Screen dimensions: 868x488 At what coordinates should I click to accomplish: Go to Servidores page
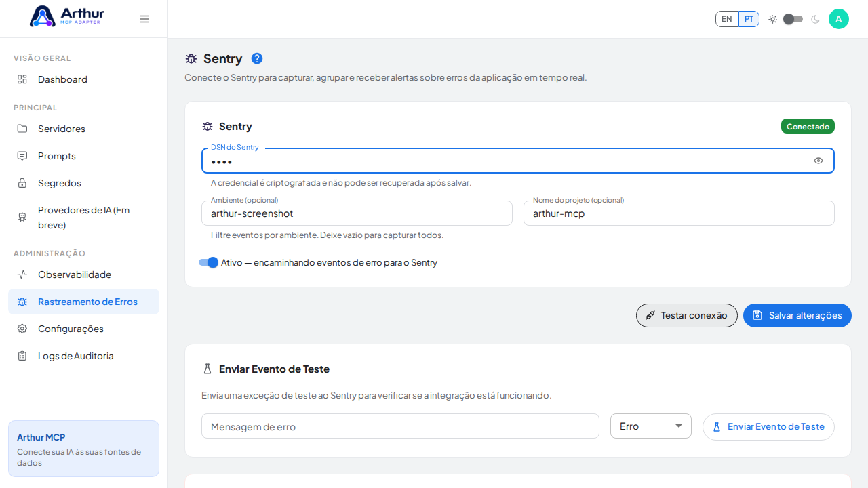click(83, 129)
